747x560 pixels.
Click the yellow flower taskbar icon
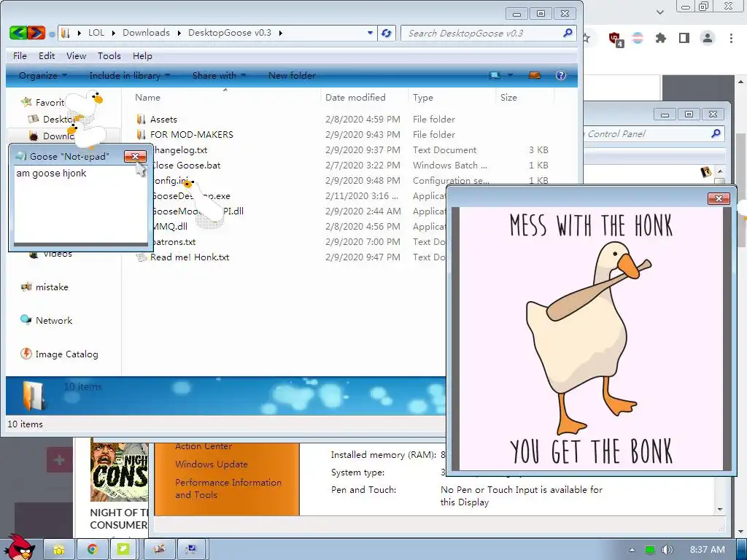click(x=59, y=550)
